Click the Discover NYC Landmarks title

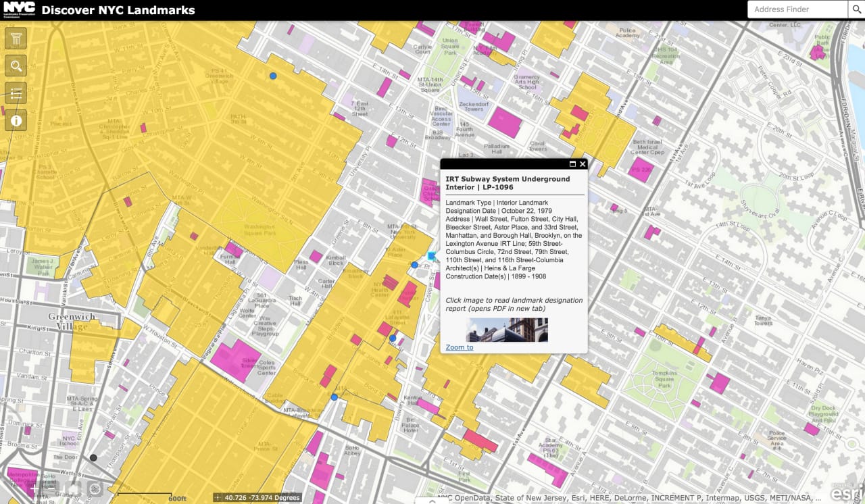click(x=118, y=10)
